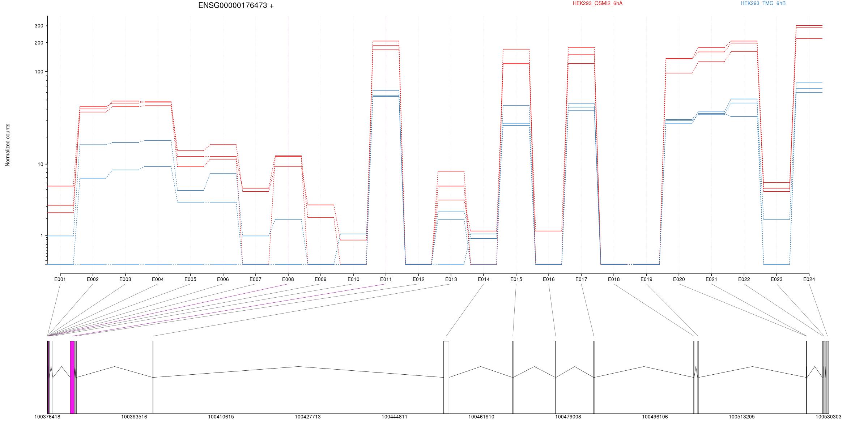868x434 pixels.
Task: Click exon label E013
Action: tap(451, 279)
